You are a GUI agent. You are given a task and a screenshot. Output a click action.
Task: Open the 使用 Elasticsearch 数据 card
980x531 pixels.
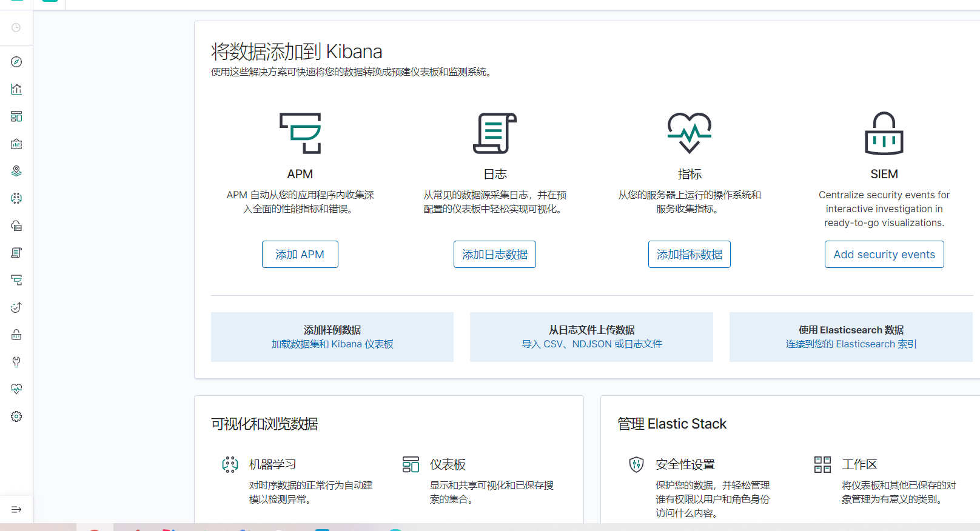(850, 337)
